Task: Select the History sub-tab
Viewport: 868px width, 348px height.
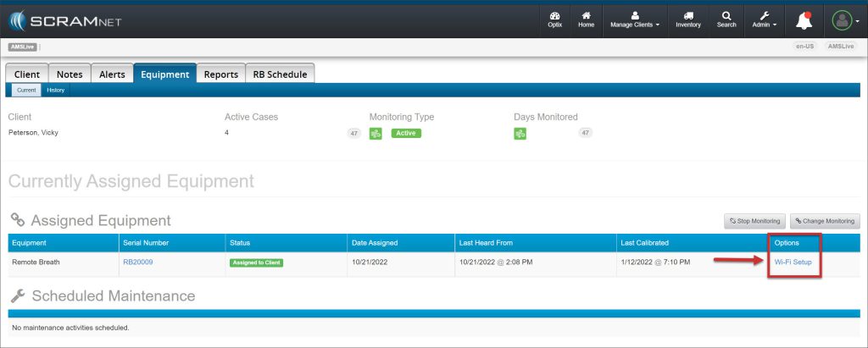Action: [x=55, y=90]
